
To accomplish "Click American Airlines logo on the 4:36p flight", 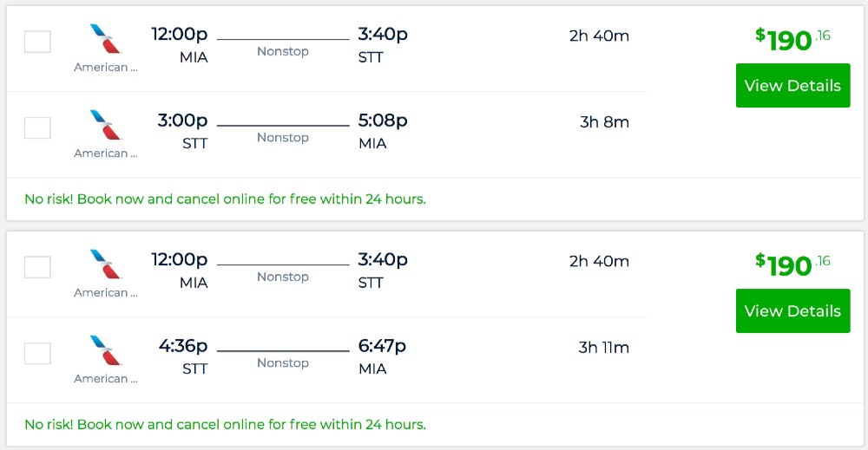I will coord(106,350).
